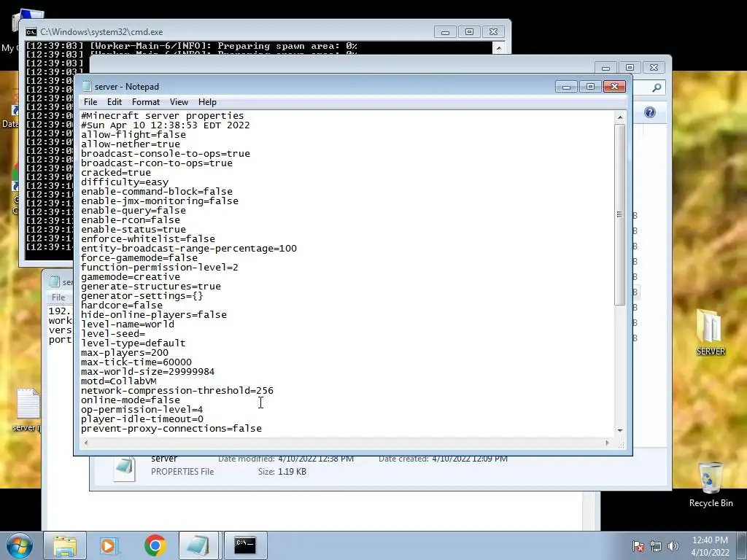
Task: Click the line 'op-permission-level=4'
Action: point(142,410)
